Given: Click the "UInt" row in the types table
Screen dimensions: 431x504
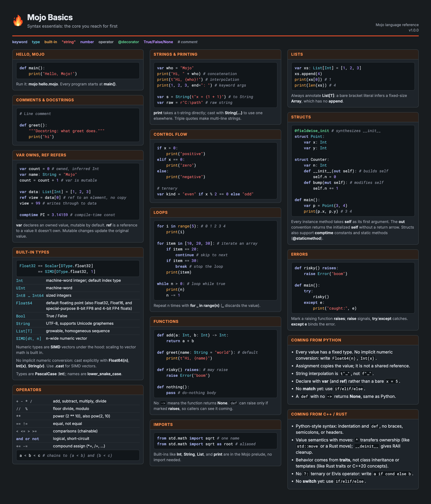Looking at the screenshot, I should [x=78, y=288].
